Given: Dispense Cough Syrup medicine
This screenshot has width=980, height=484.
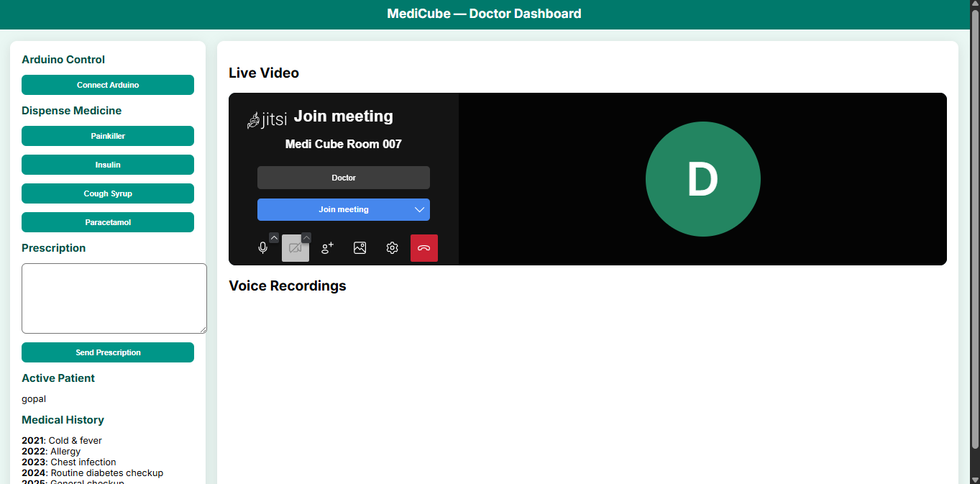Looking at the screenshot, I should point(108,193).
